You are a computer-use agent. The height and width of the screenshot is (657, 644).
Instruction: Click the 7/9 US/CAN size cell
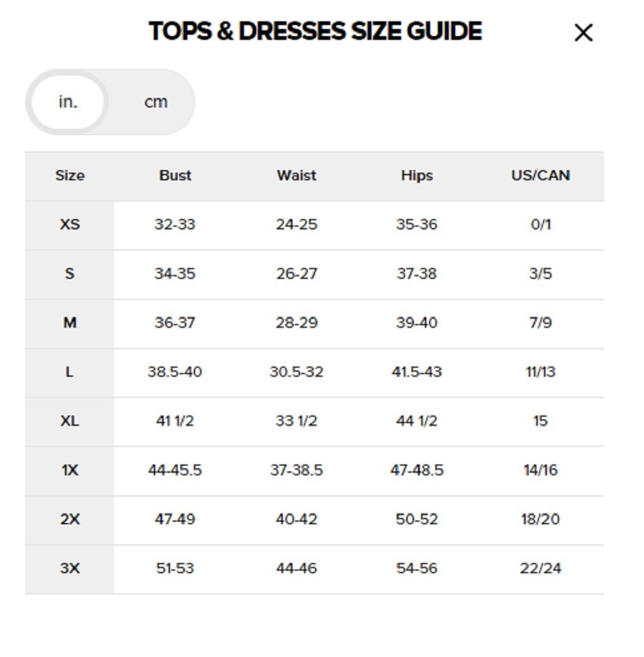pyautogui.click(x=540, y=323)
